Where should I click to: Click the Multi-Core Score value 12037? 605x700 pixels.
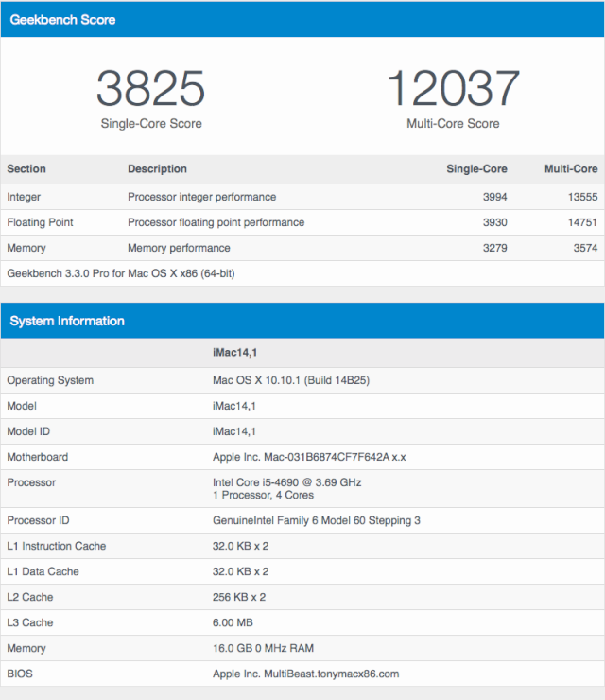click(x=453, y=88)
